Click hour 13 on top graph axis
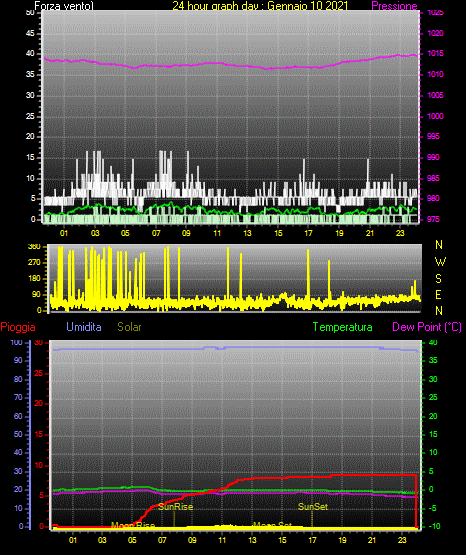 (247, 233)
